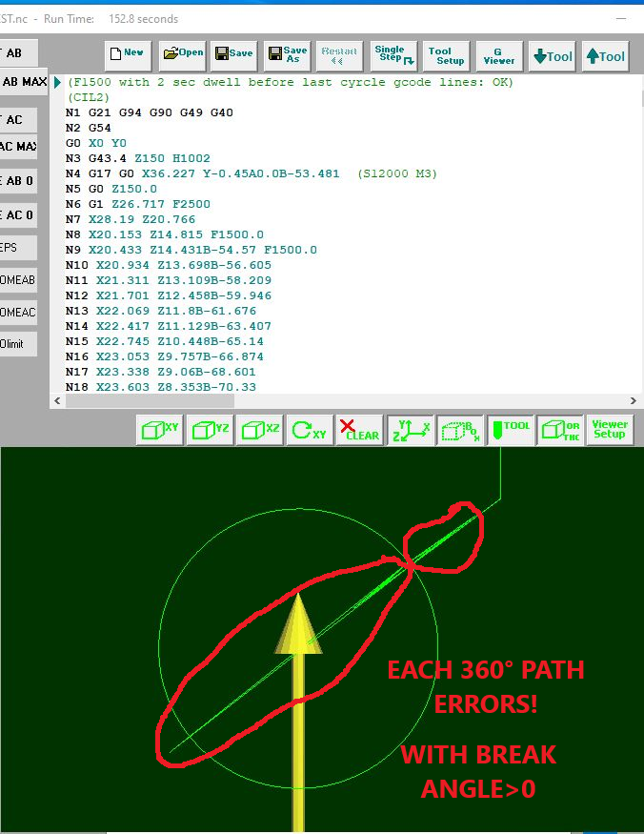Screen dimensions: 644x834
Task: Rotate view with the circular XY button
Action: (309, 430)
